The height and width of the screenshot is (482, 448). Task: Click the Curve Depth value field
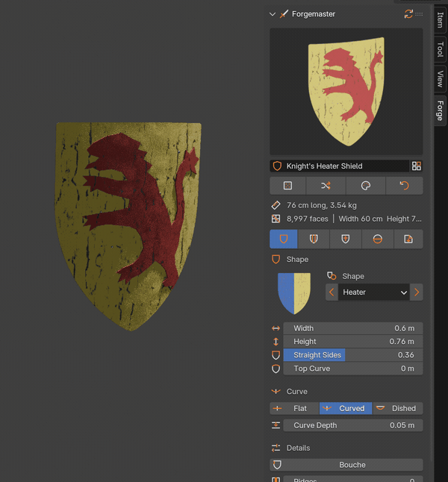[x=353, y=425]
